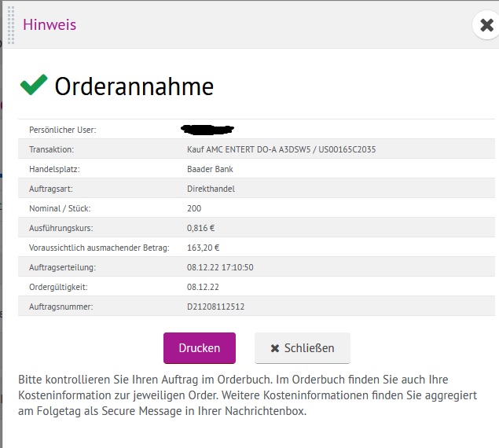Click the Orderannahme heading

click(134, 86)
